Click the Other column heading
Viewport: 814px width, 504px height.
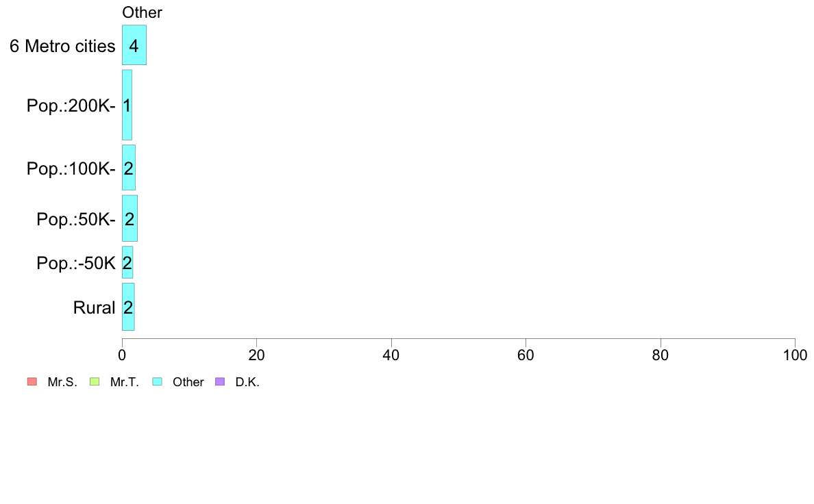(x=143, y=12)
